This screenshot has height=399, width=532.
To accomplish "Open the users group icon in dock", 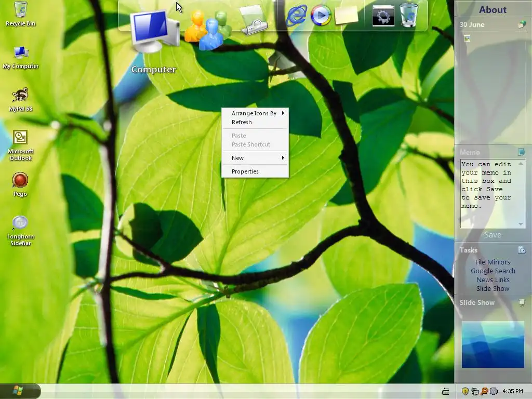I will [x=208, y=30].
